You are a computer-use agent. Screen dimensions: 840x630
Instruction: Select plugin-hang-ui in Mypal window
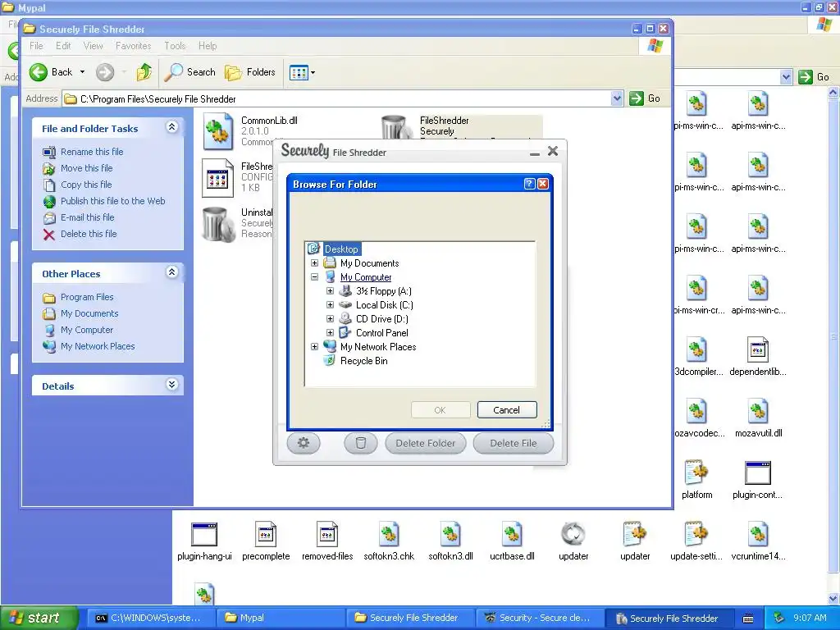pyautogui.click(x=204, y=542)
